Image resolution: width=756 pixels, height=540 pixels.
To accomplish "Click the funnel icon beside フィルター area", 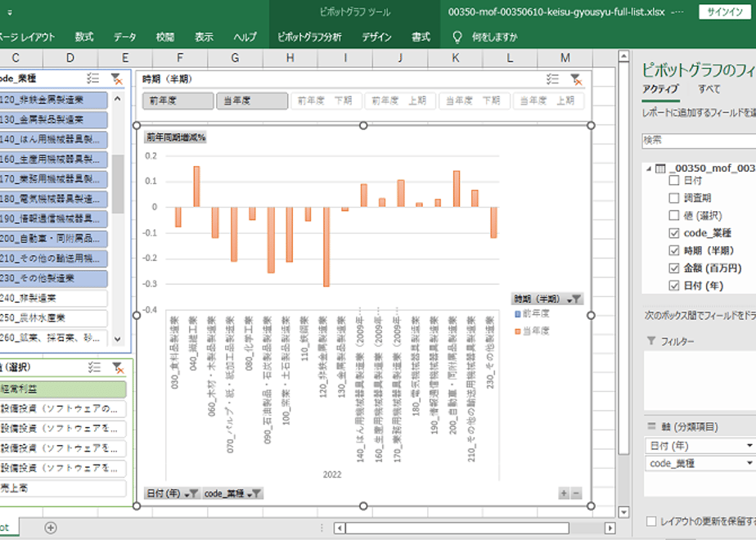I will coord(651,341).
